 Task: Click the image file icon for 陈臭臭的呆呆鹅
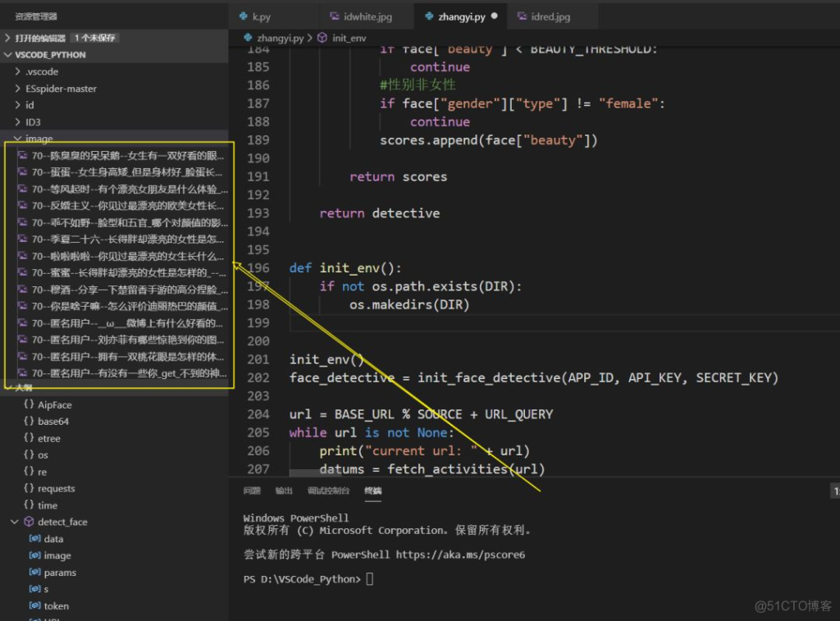(24, 155)
